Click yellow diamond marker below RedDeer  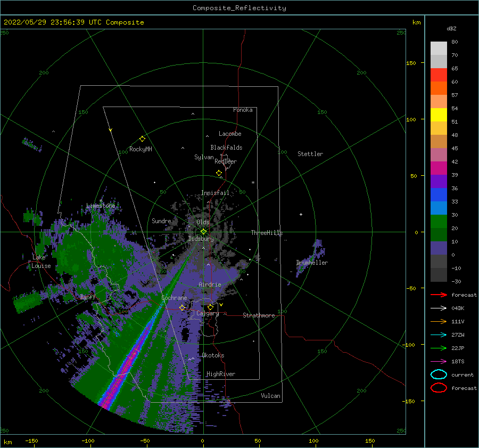[x=219, y=173]
